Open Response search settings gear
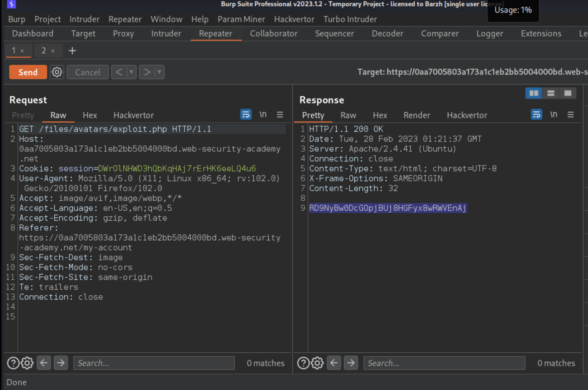Viewport: 588px width, 390px height. [317, 363]
